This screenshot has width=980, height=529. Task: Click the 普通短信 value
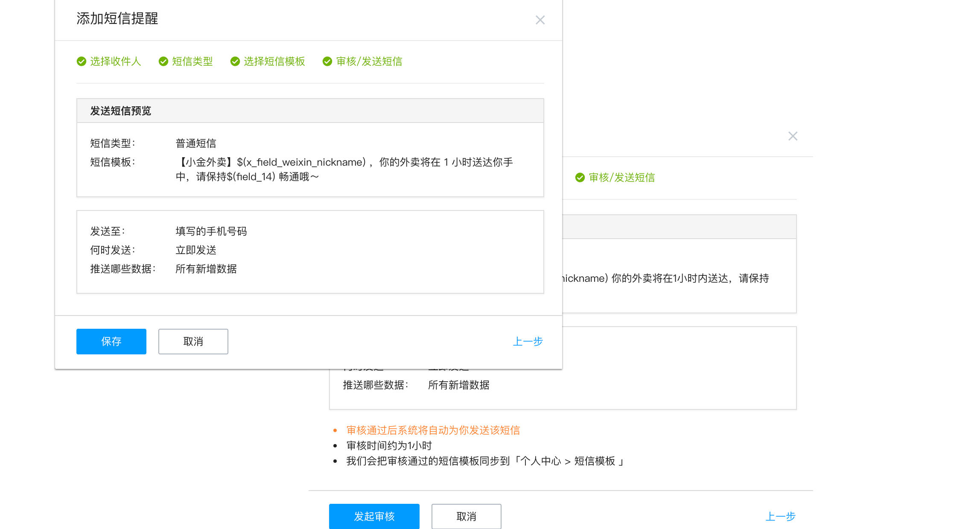click(x=196, y=143)
